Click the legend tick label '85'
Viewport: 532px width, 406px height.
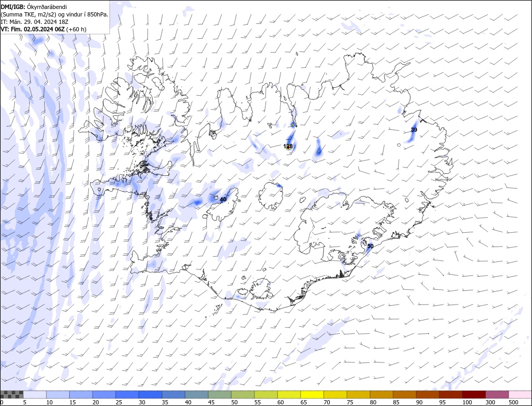396,402
